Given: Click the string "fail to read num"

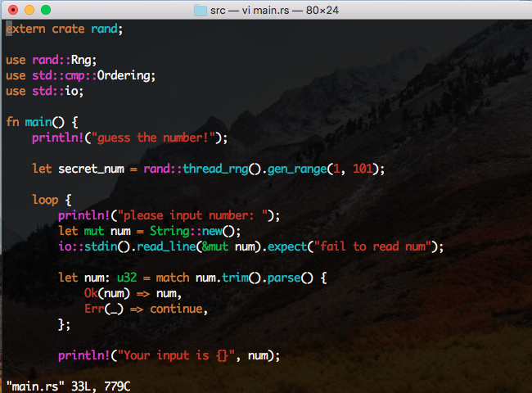Looking at the screenshot, I should pyautogui.click(x=372, y=246).
